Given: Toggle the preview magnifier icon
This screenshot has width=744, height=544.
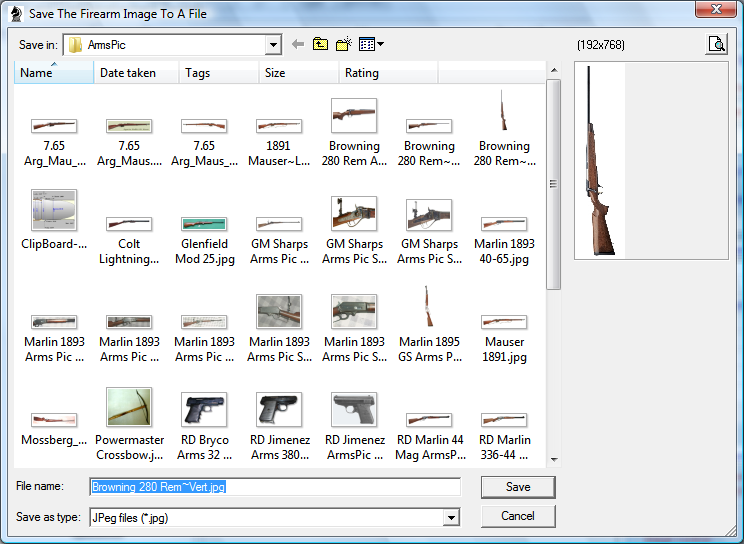Looking at the screenshot, I should click(x=716, y=45).
